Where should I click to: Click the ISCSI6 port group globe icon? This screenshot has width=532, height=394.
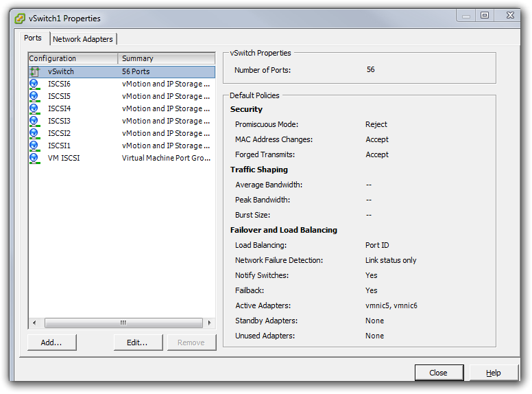pos(34,84)
